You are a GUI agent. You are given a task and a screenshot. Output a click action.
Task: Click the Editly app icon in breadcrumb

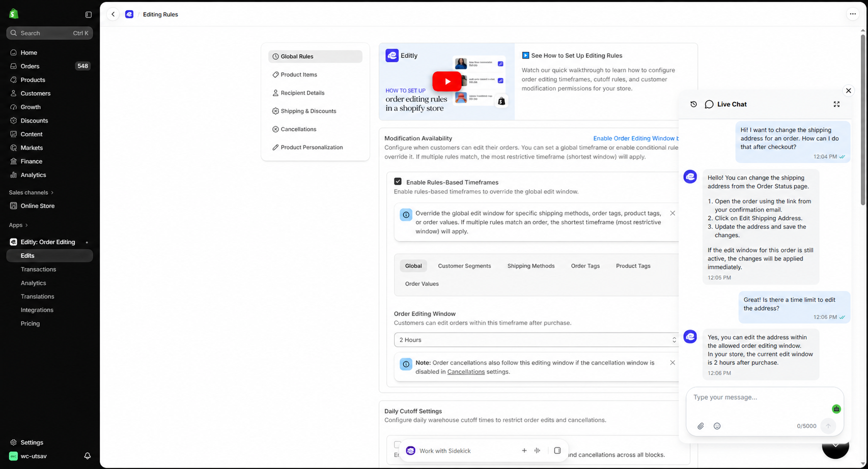click(x=129, y=14)
